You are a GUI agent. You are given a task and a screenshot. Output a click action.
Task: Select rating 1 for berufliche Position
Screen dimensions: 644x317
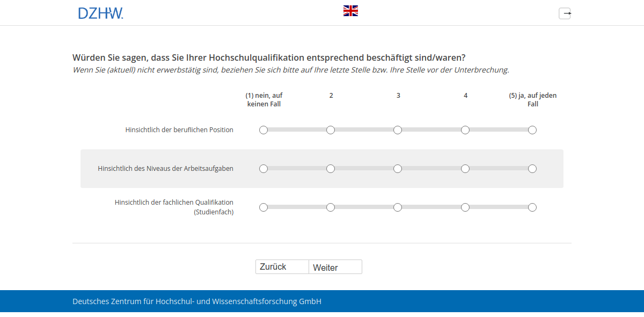tap(264, 129)
